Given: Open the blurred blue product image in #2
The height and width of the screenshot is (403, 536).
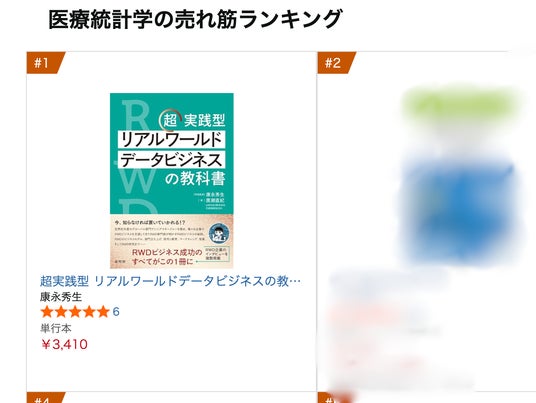Looking at the screenshot, I should pyautogui.click(x=460, y=212).
